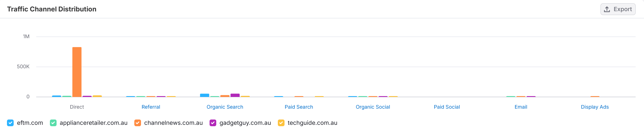Toggle the applianceretailer.com.au checkbox
Viewport: 644px width, 134px height.
click(53, 123)
